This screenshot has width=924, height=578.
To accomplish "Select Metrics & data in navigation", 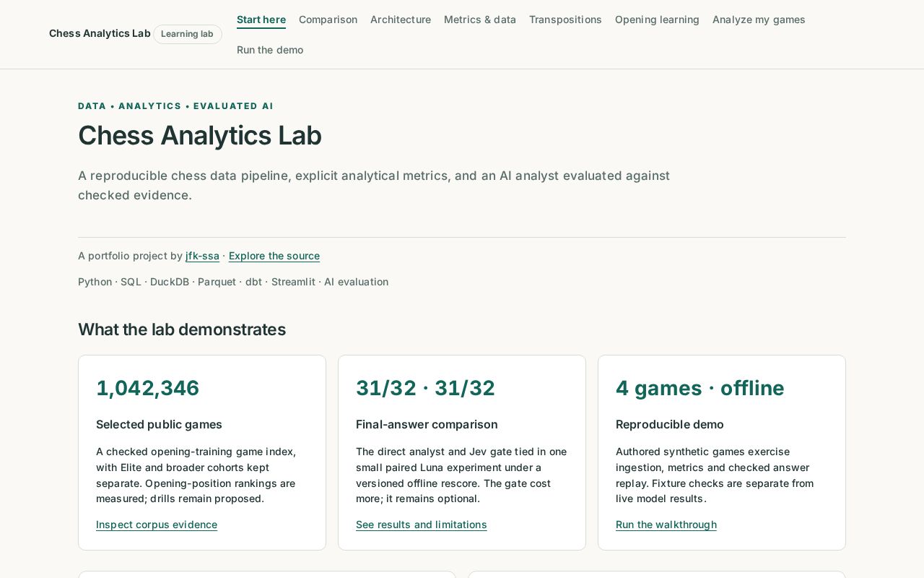I will pos(480,20).
